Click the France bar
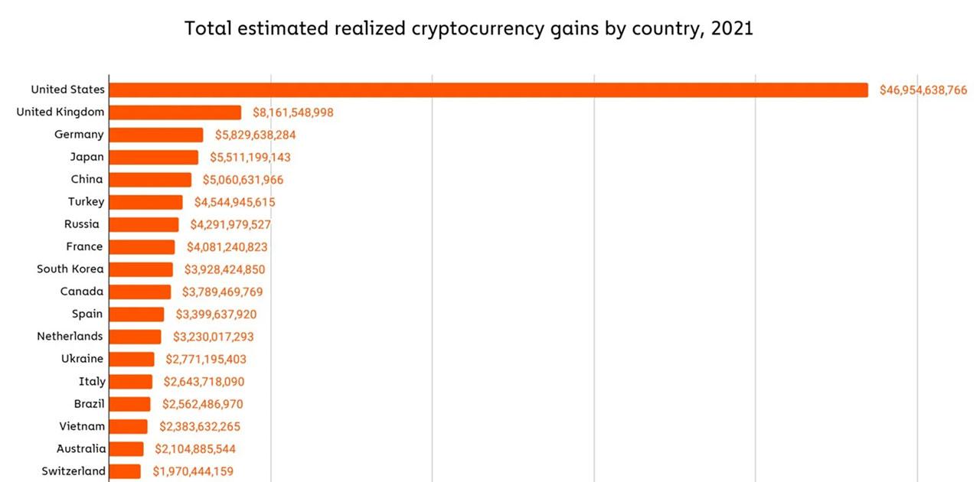This screenshot has height=482, width=980. click(x=142, y=247)
